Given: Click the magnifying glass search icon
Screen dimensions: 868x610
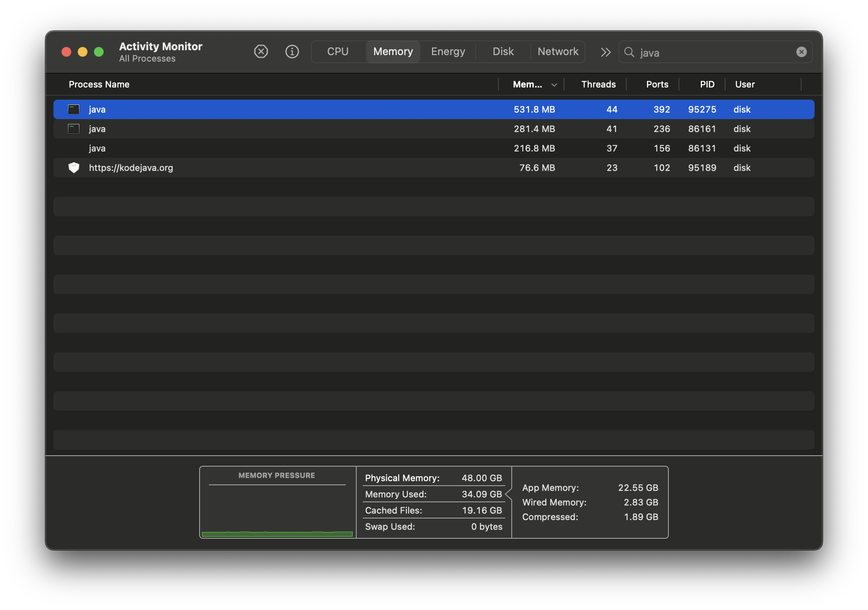Looking at the screenshot, I should [x=629, y=52].
